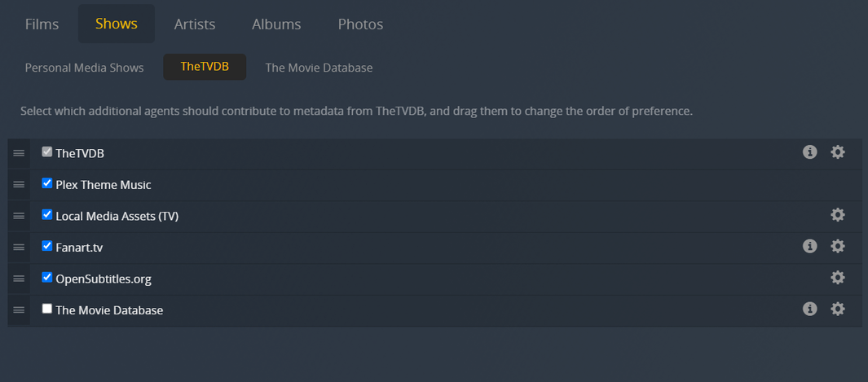Switch to the Films tab
Screen dimensions: 868x382
(42, 24)
